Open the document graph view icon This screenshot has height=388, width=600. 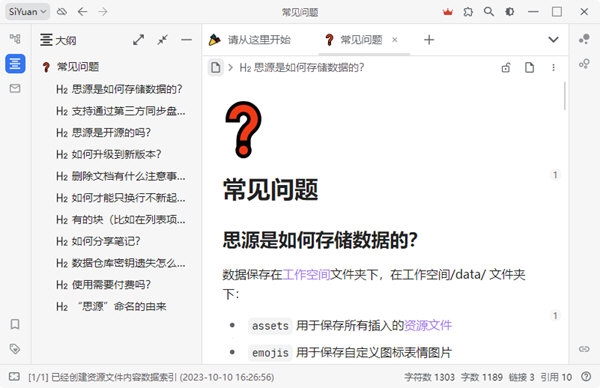click(x=584, y=64)
